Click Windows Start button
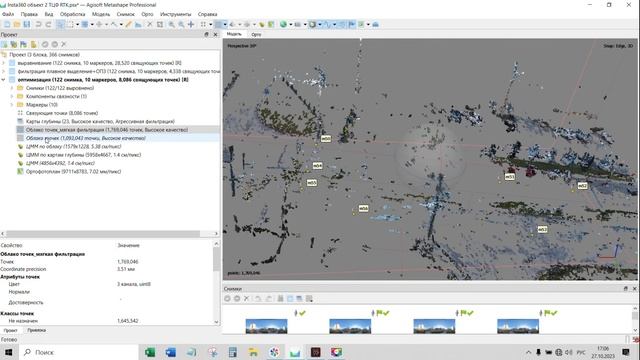The height and width of the screenshot is (360, 640). coord(9,352)
